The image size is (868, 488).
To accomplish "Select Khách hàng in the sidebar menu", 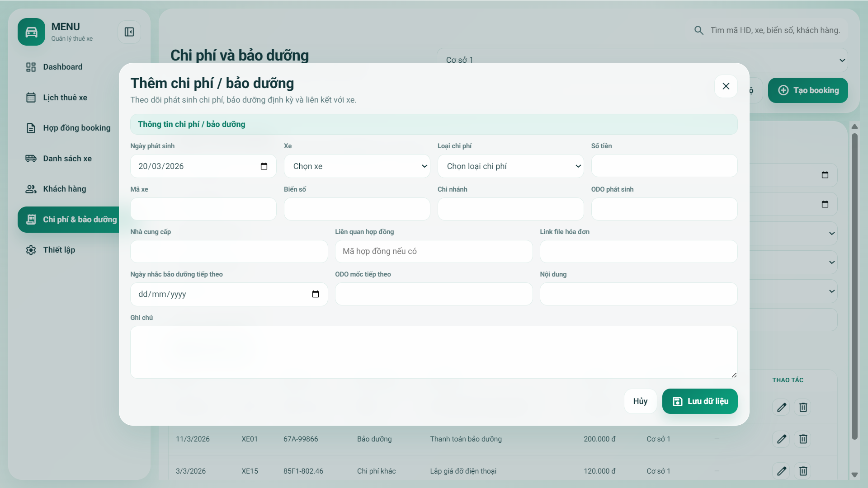I will (64, 189).
